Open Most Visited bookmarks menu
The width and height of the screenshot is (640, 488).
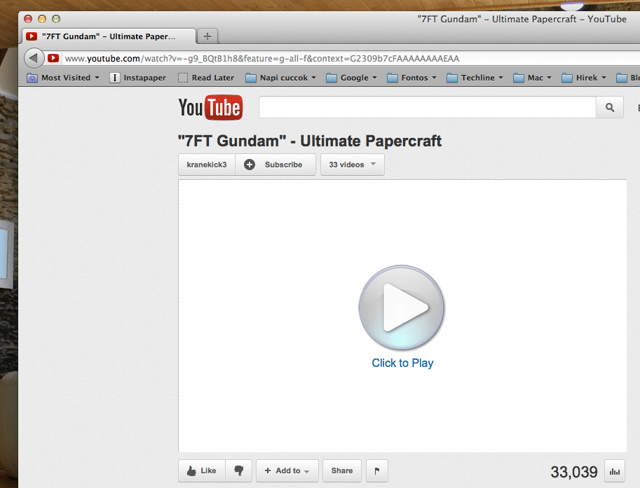point(63,78)
